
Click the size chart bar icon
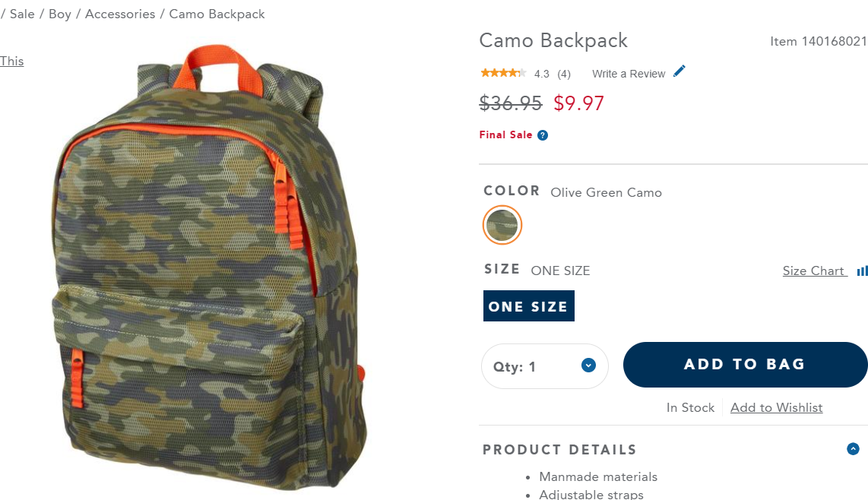pos(863,271)
